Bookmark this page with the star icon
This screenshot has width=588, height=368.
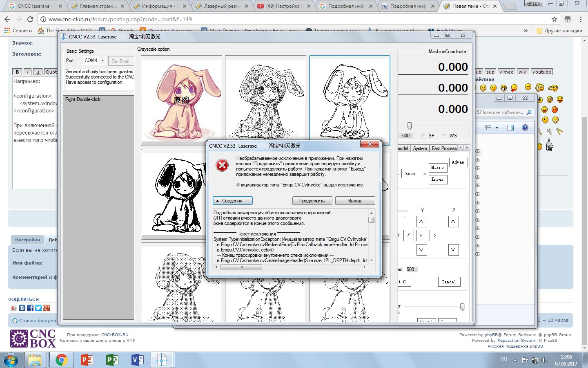(555, 19)
